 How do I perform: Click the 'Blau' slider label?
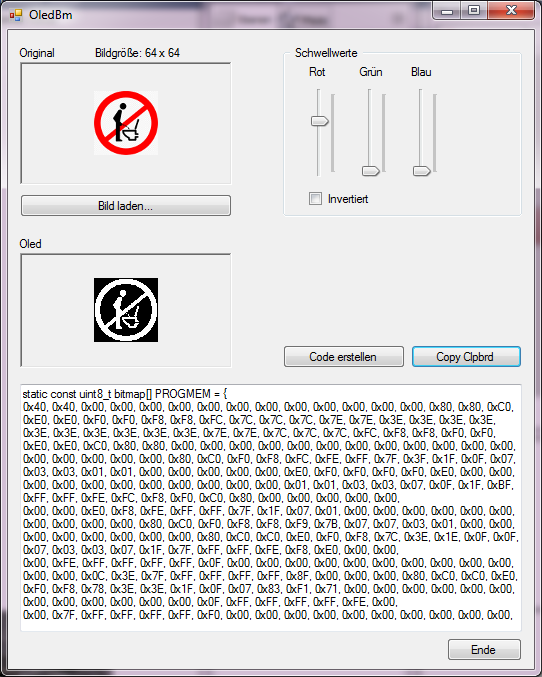[421, 72]
